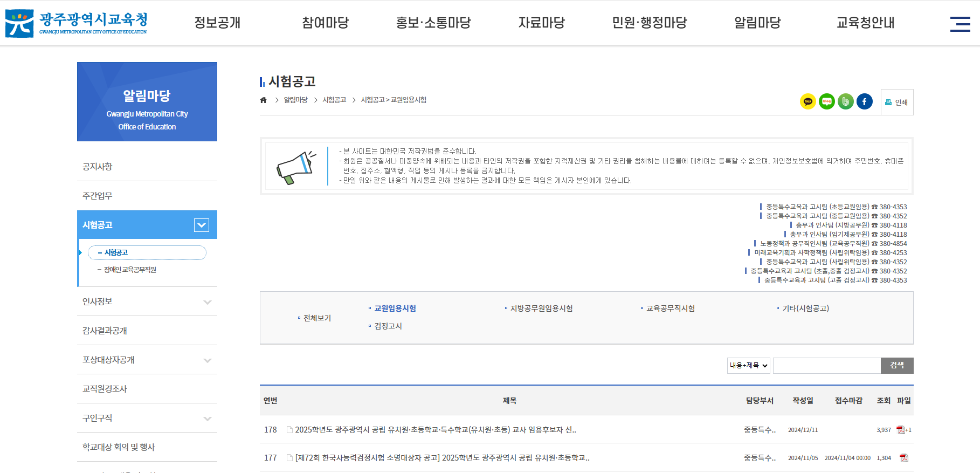This screenshot has width=980, height=473.
Task: Select the 시험공고 submenu item
Action: (x=147, y=252)
